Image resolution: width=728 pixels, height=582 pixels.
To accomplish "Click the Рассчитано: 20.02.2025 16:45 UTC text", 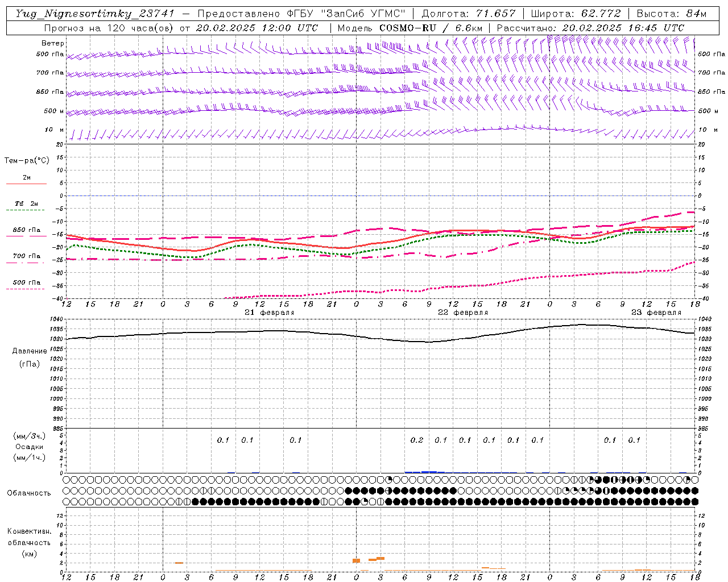I will [x=590, y=28].
